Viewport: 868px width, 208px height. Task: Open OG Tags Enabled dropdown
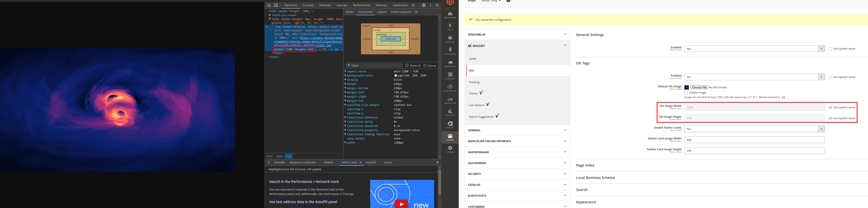pyautogui.click(x=754, y=77)
